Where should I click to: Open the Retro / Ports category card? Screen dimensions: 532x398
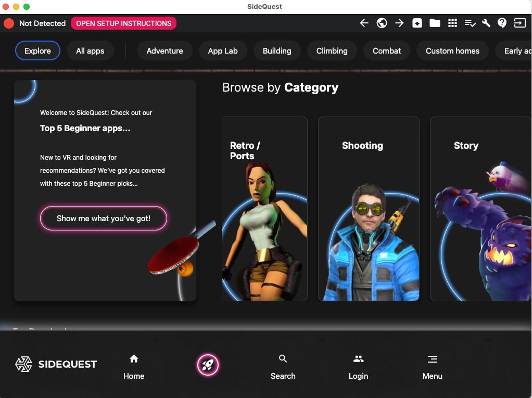264,208
